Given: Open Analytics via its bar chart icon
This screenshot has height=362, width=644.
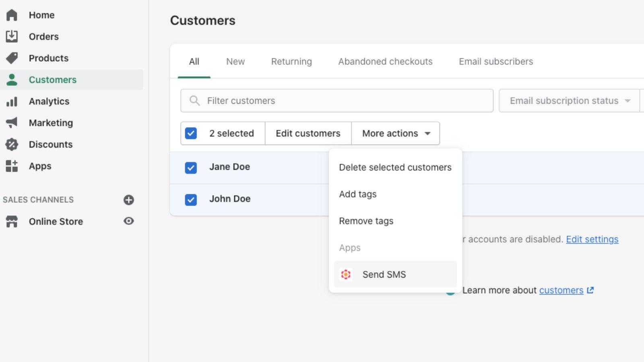Looking at the screenshot, I should pos(12,101).
